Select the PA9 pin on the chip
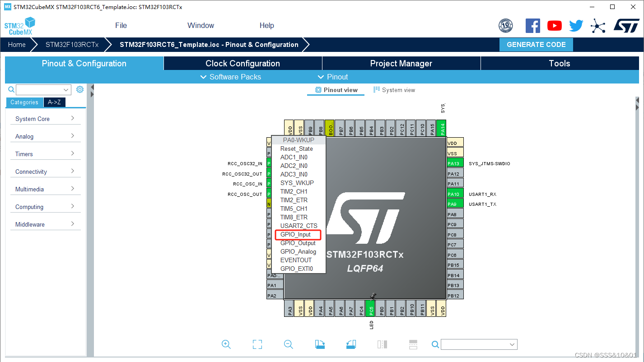 455,204
